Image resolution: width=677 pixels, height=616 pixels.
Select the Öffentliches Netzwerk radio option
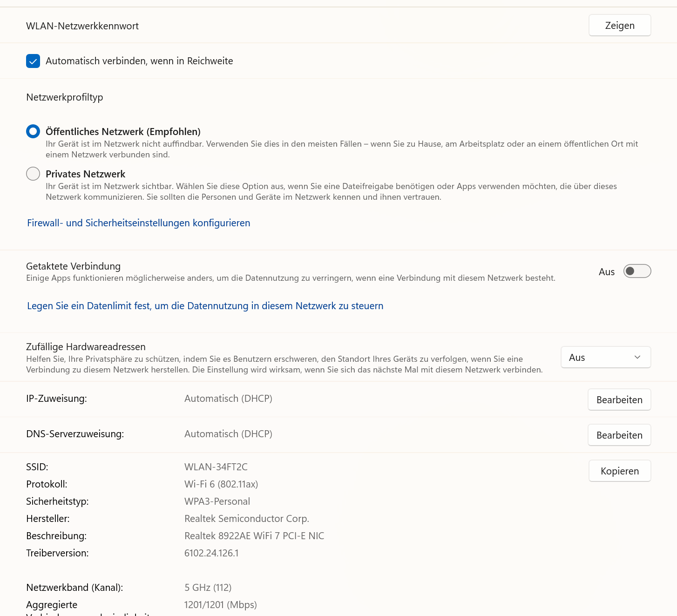pos(33,132)
